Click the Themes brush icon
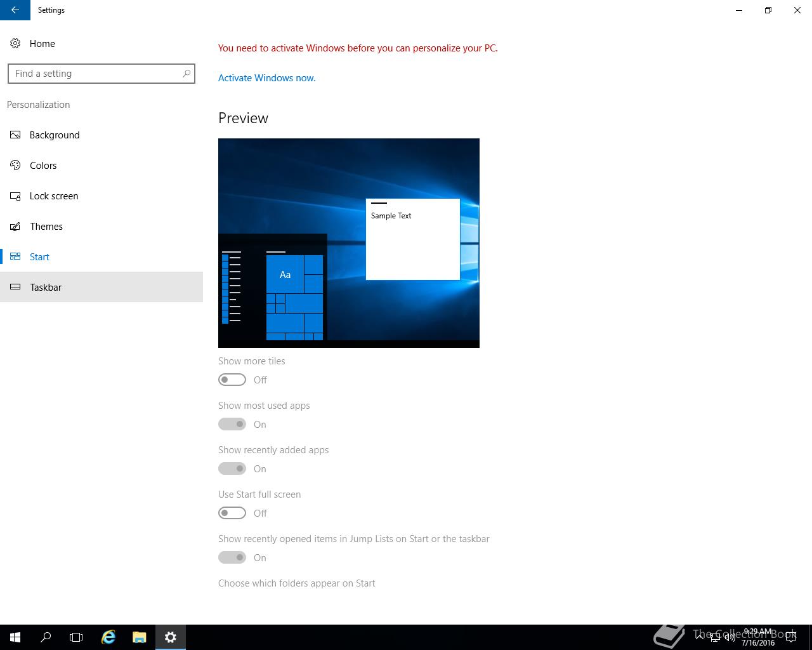 point(15,227)
